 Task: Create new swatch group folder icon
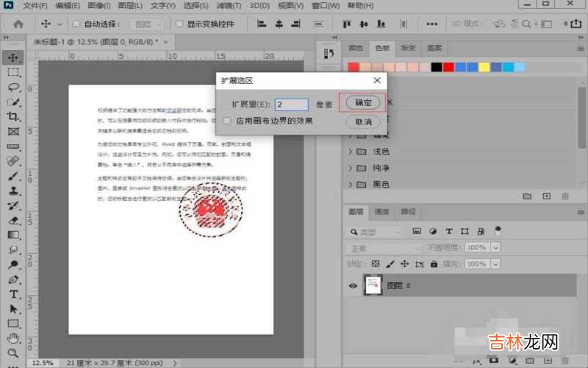point(527,196)
